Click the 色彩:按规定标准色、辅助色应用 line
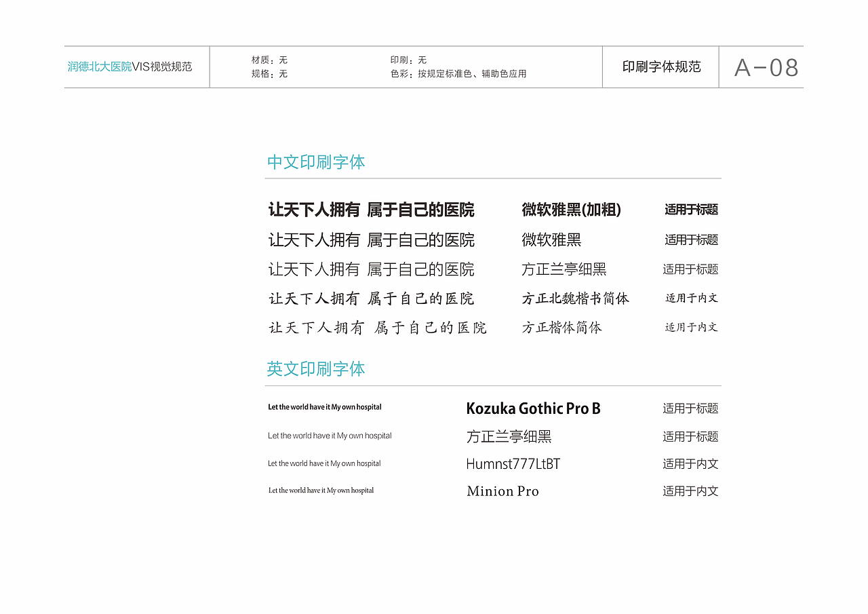The height and width of the screenshot is (614, 868). pos(458,73)
